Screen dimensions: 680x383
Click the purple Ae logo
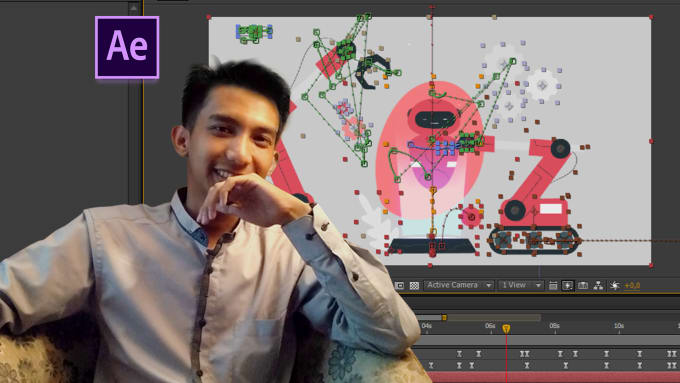tap(127, 48)
